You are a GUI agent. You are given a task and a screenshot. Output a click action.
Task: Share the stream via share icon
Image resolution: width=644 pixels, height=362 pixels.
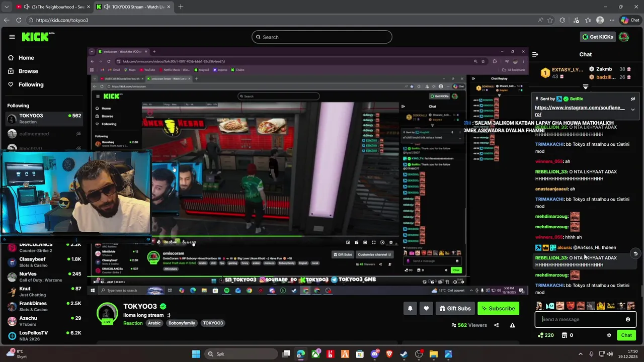tap(496, 325)
